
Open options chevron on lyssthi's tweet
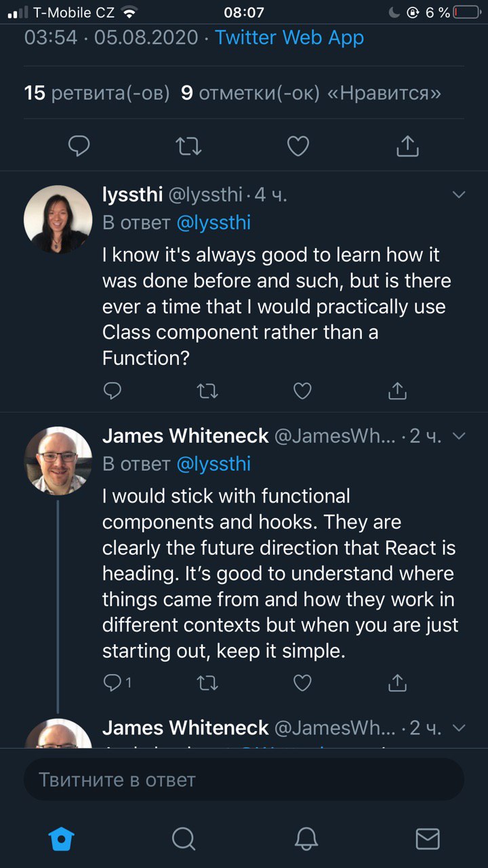coord(459,195)
